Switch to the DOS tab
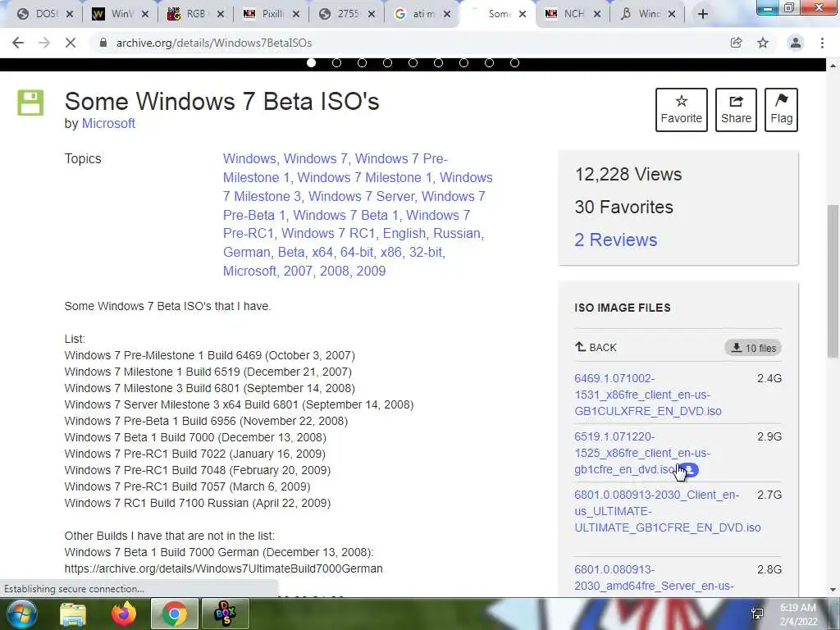Screen dimensions: 840x630 (x=45, y=14)
